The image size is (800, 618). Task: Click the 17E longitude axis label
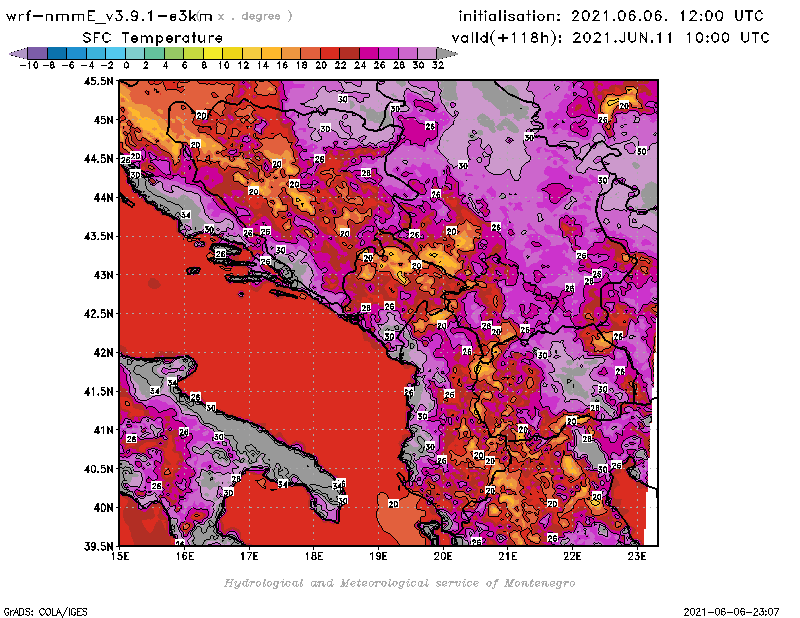pyautogui.click(x=249, y=556)
